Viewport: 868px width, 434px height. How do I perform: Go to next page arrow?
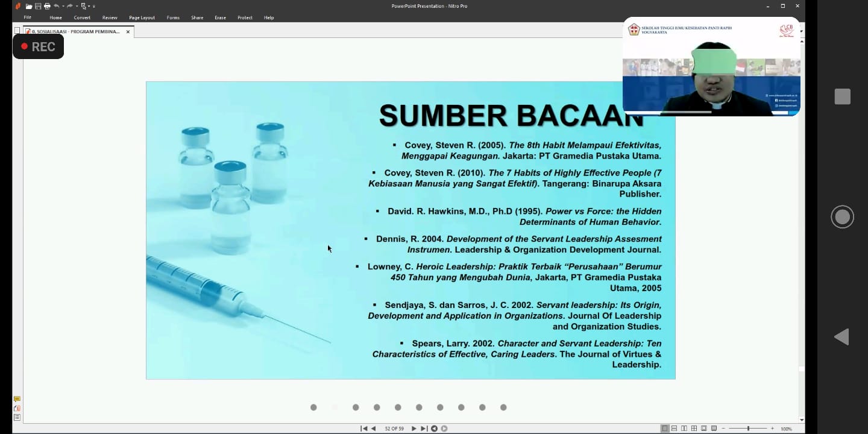[x=414, y=429]
